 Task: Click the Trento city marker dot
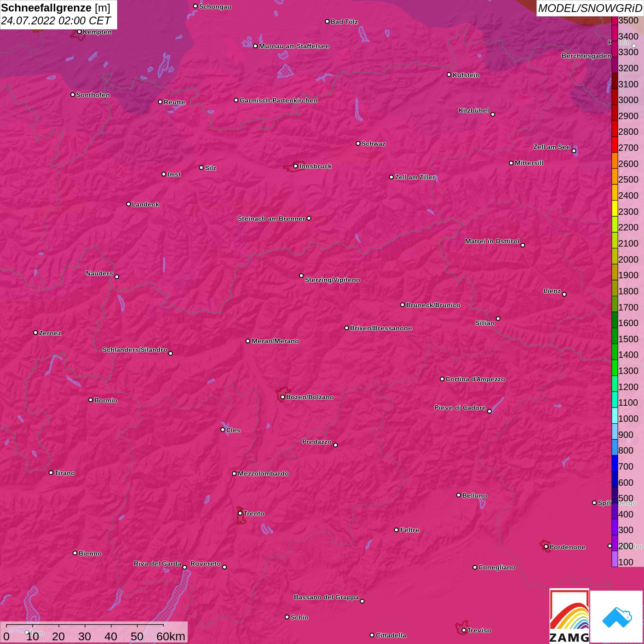click(240, 513)
